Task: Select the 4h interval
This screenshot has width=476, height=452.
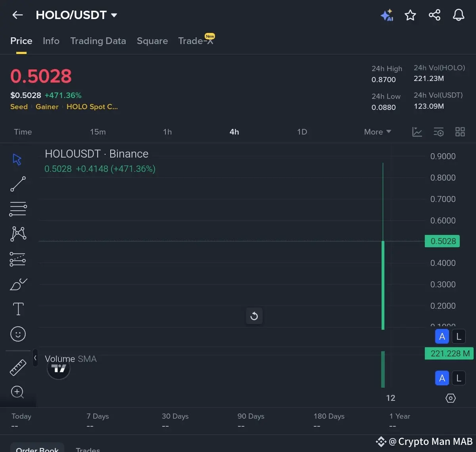Action: point(234,132)
